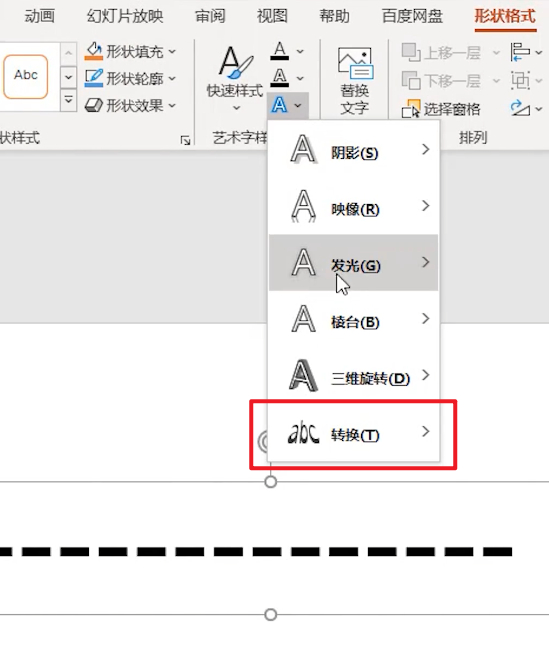Screen dimensions: 549x647
Task: Open the Glow (发光) submenu
Action: [x=353, y=263]
